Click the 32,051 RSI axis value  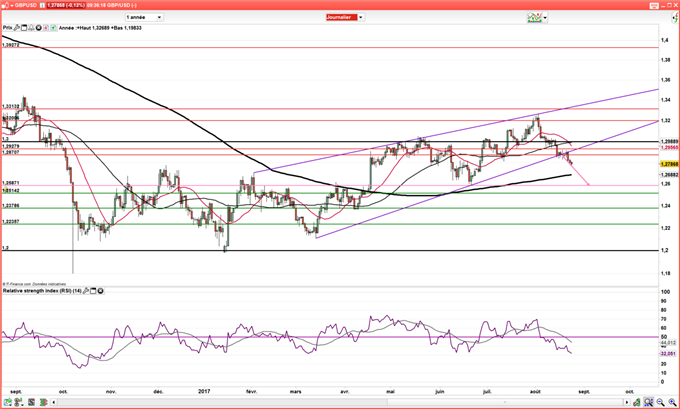(669, 354)
